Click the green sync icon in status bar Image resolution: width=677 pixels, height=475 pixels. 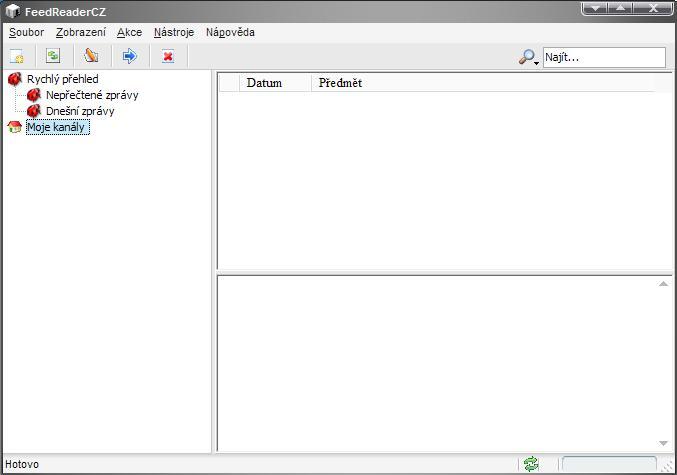click(x=531, y=464)
